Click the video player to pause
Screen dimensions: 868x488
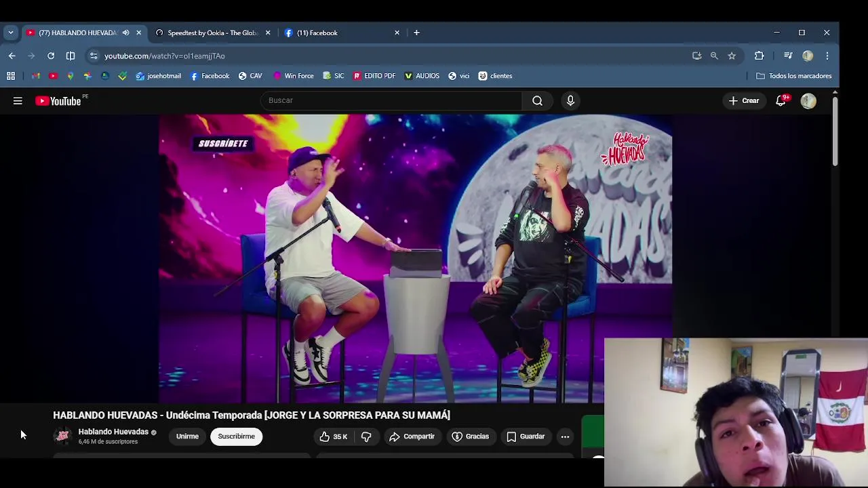click(x=416, y=258)
